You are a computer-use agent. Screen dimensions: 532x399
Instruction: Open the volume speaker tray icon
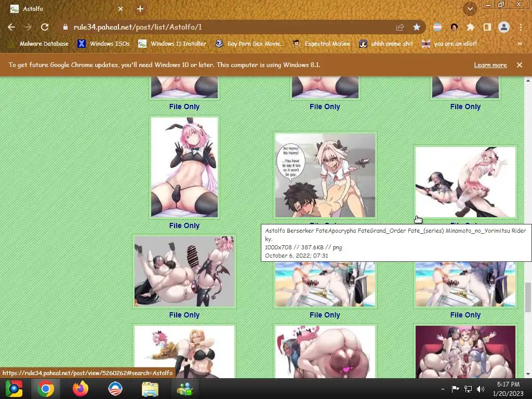(x=481, y=389)
